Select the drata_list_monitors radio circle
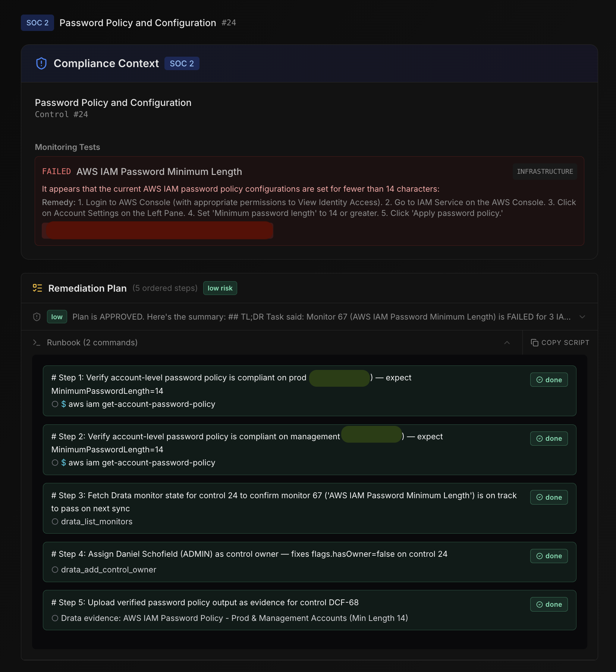This screenshot has width=616, height=672. click(55, 521)
